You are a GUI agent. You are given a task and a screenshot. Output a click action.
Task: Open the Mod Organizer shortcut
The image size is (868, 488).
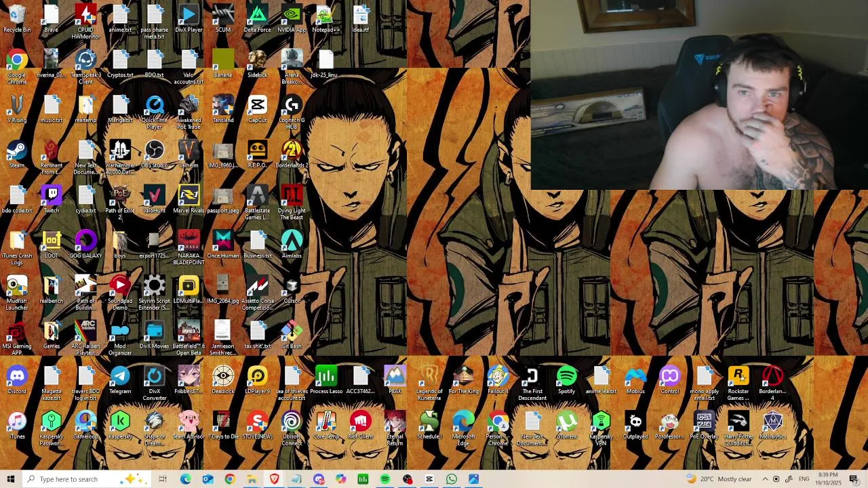coord(120,339)
